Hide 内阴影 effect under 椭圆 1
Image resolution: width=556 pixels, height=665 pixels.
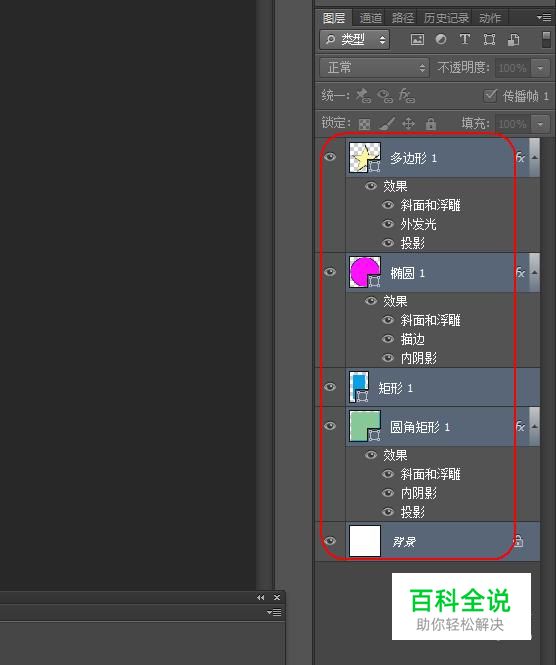388,358
